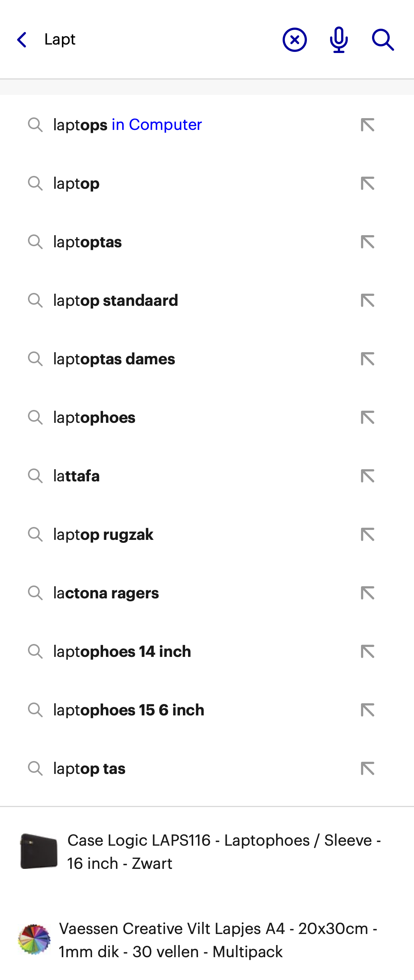
Task: Submit search with magnifier icon
Action: [382, 40]
